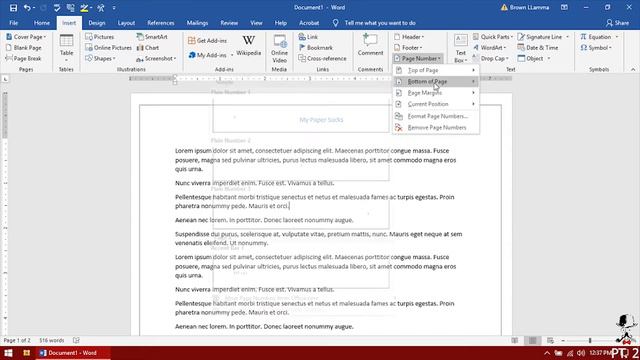The image size is (640, 360).
Task: Open Get Add-ins store
Action: click(x=207, y=40)
